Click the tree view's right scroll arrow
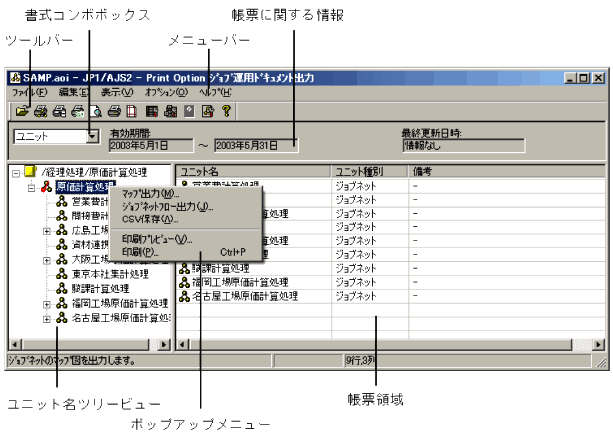This screenshot has height=438, width=613. pos(164,345)
